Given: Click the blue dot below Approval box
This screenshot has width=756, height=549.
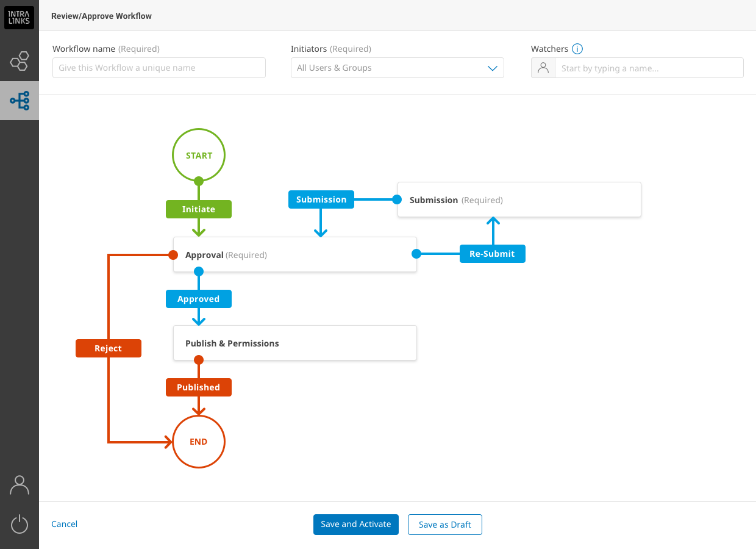Looking at the screenshot, I should click(199, 271).
